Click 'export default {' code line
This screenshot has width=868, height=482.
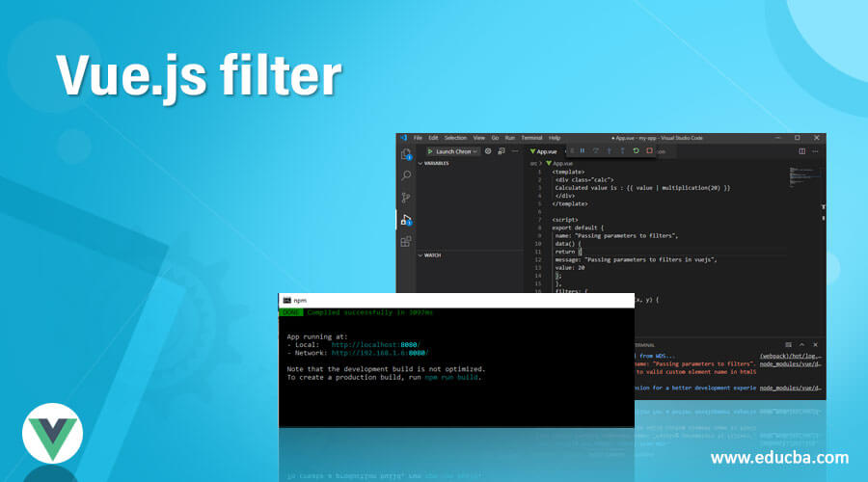click(x=578, y=228)
